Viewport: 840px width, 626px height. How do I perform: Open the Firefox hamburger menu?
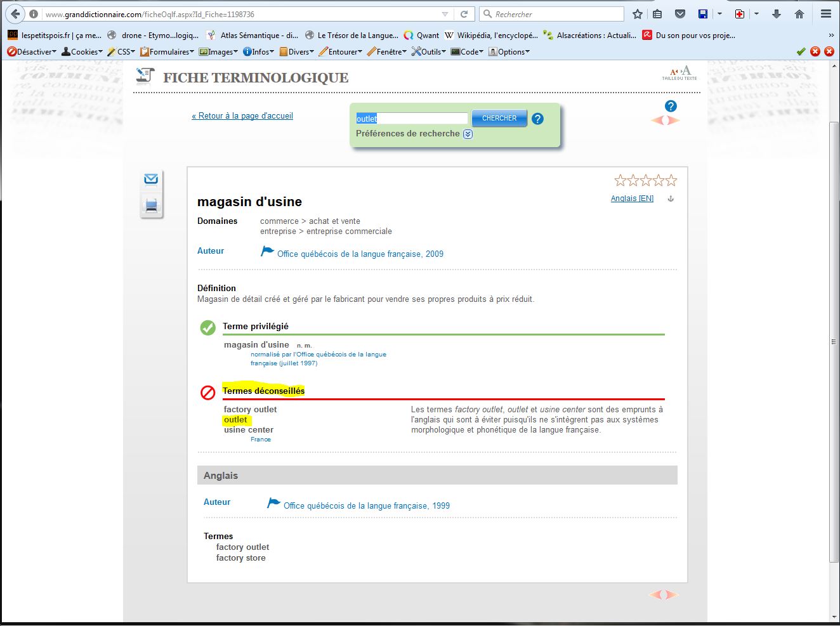[x=825, y=14]
